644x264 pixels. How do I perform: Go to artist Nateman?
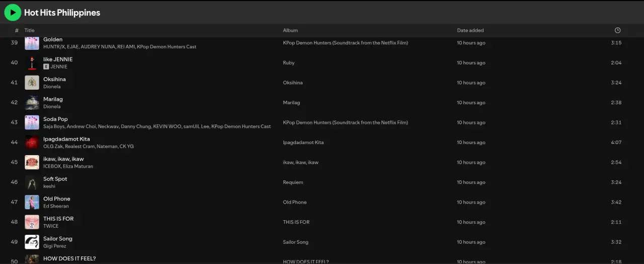pyautogui.click(x=107, y=146)
